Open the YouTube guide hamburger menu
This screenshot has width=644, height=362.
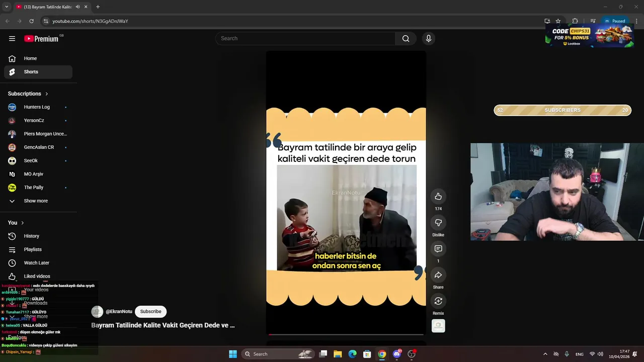coord(12,39)
